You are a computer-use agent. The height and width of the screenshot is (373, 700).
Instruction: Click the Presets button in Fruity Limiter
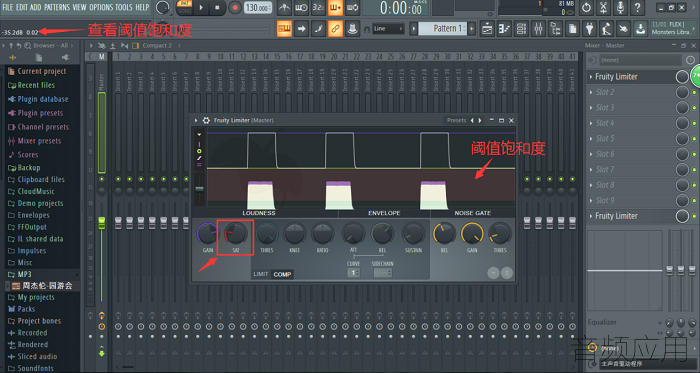click(456, 120)
